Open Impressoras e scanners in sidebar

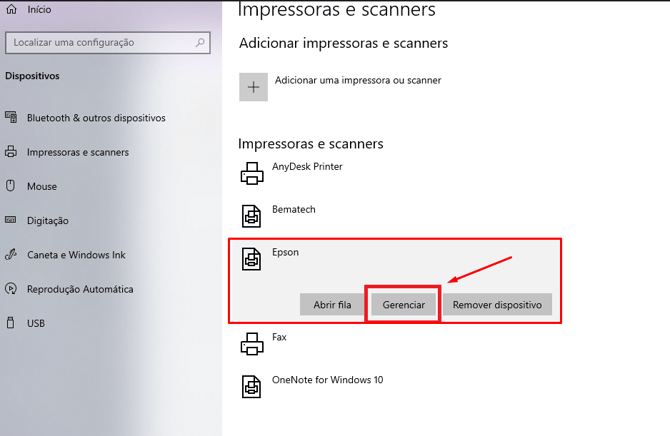click(78, 152)
